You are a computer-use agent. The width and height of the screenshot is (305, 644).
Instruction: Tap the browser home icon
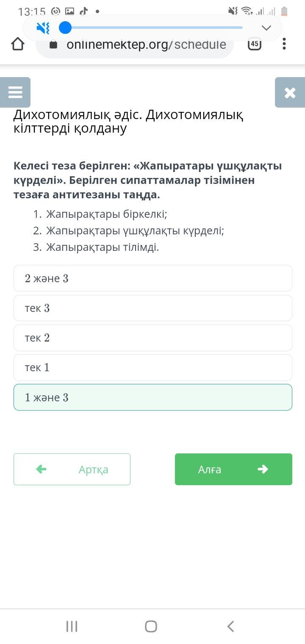pyautogui.click(x=17, y=44)
